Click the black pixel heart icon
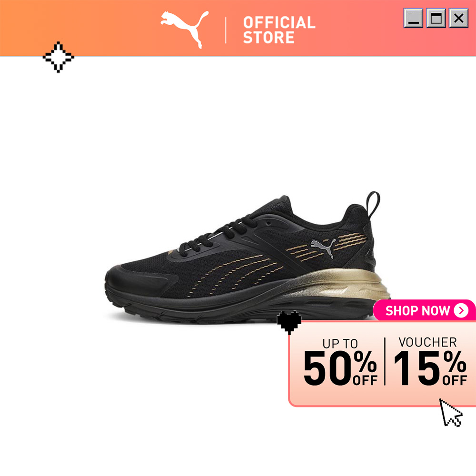Viewport: 476px width, 476px height. click(289, 322)
